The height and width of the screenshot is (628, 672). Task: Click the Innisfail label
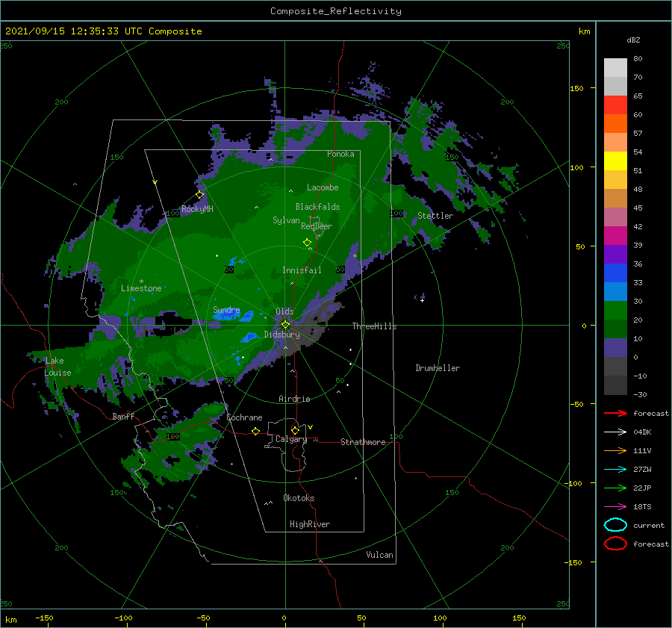coord(302,270)
